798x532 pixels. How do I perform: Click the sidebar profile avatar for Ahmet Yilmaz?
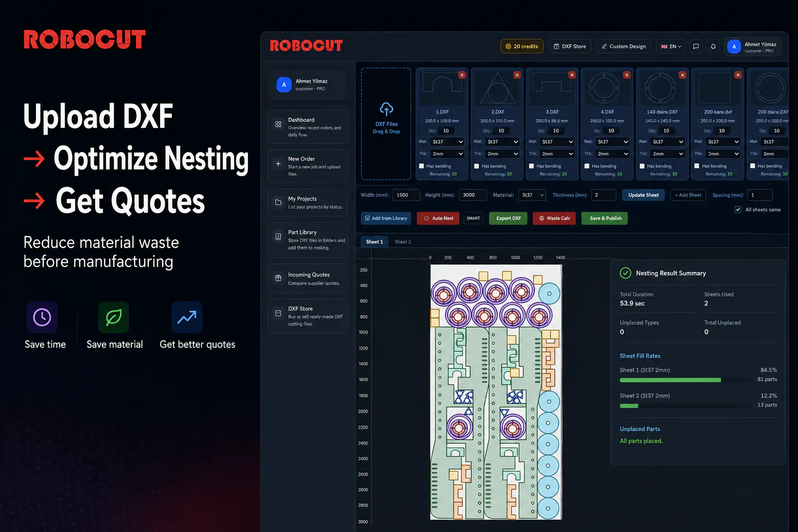[284, 85]
